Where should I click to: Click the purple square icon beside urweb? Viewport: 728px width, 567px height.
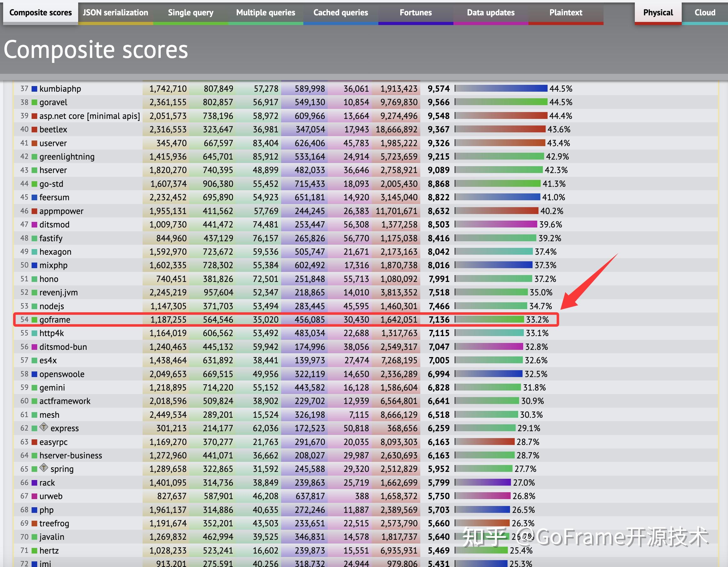point(34,496)
